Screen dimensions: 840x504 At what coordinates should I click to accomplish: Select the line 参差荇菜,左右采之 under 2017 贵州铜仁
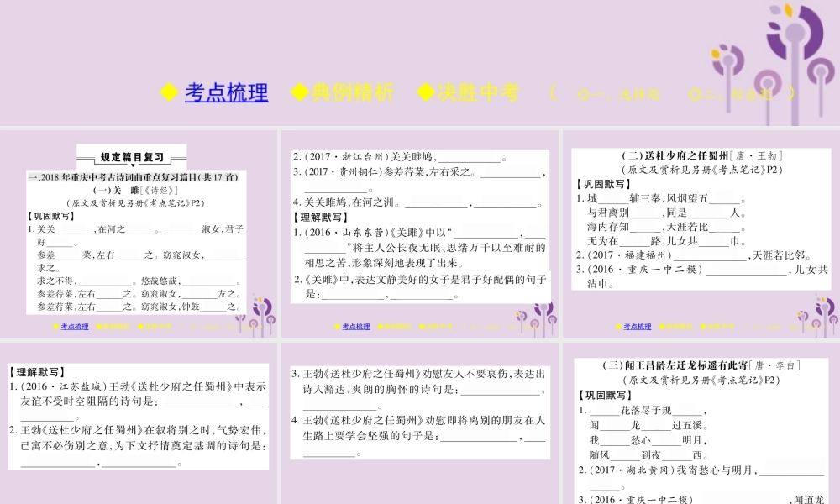pos(419,180)
